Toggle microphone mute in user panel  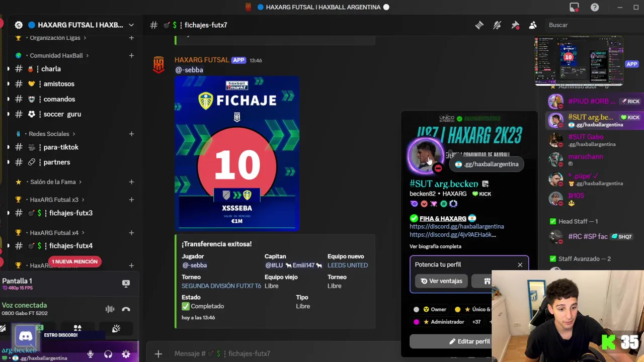[91, 354]
